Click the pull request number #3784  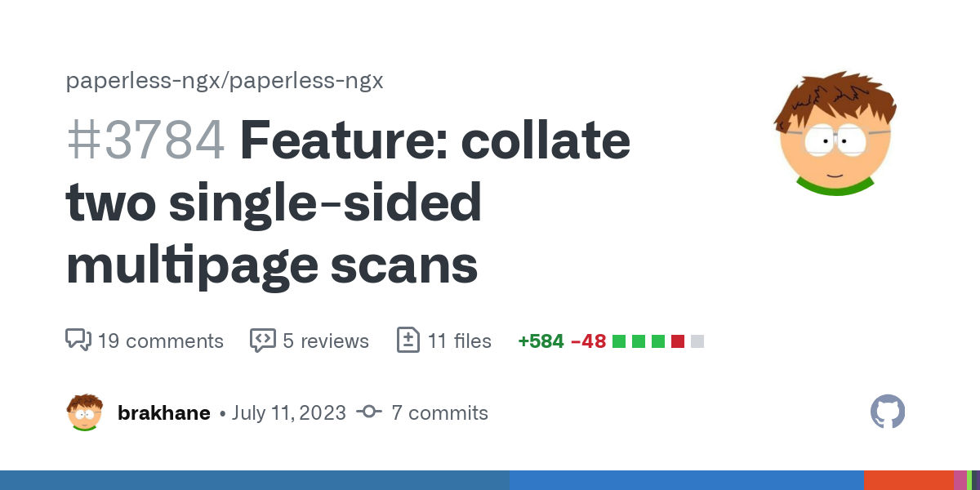coord(145,140)
